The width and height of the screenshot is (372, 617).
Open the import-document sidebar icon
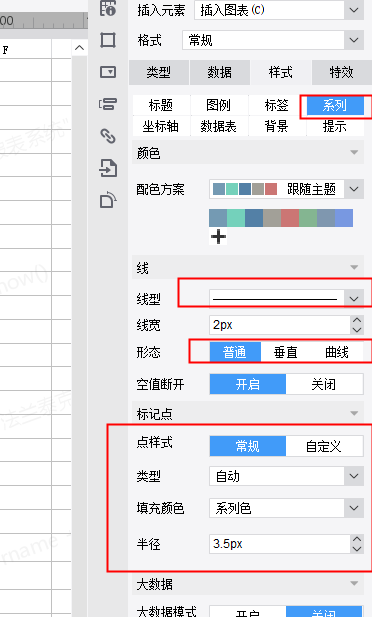pyautogui.click(x=108, y=168)
